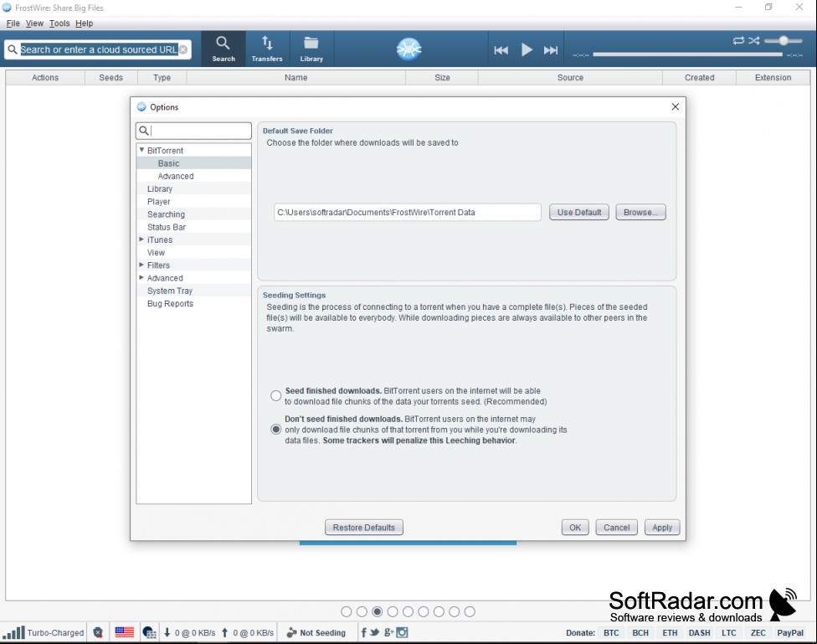Click the VPN shield status icon

click(98, 632)
